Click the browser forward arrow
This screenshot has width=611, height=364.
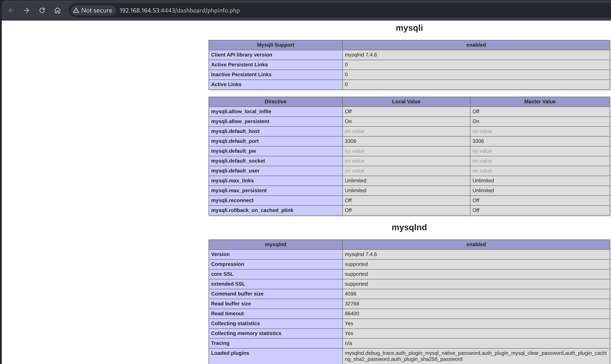tap(26, 10)
